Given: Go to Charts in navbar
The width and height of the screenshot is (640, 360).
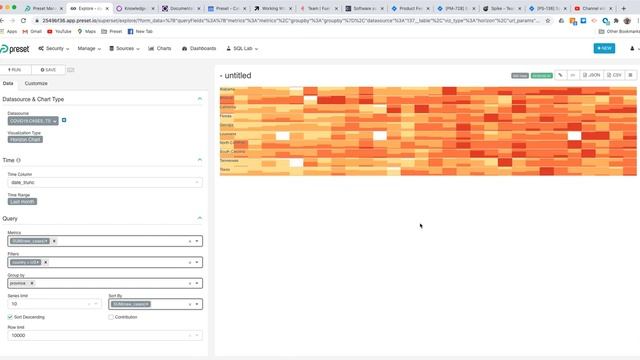Looking at the screenshot, I should 160,49.
